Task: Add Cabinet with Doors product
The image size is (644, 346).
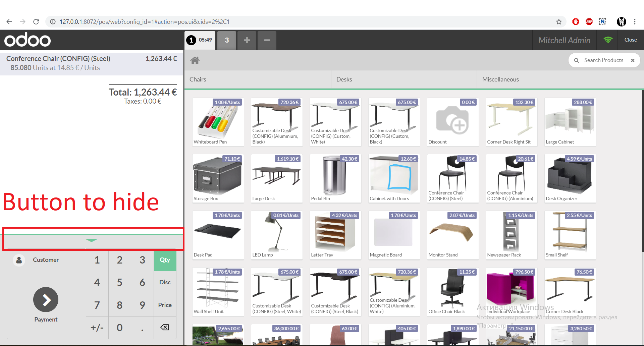Action: click(394, 179)
